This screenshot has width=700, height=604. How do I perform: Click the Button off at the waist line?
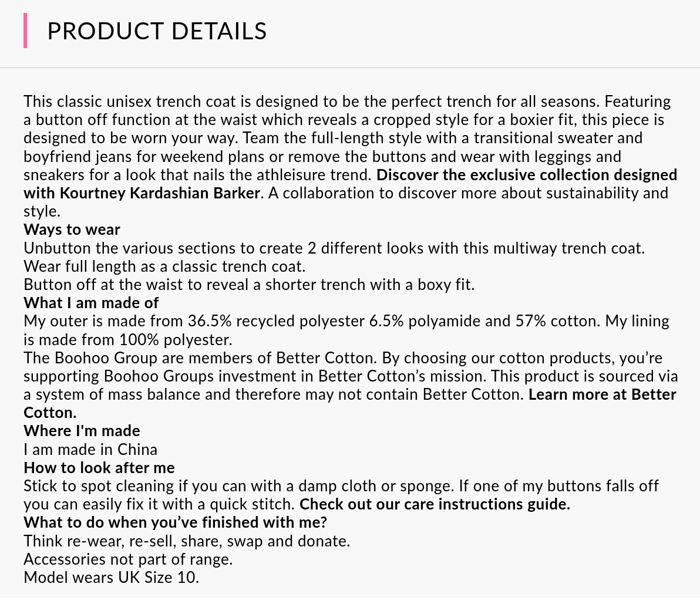(248, 285)
